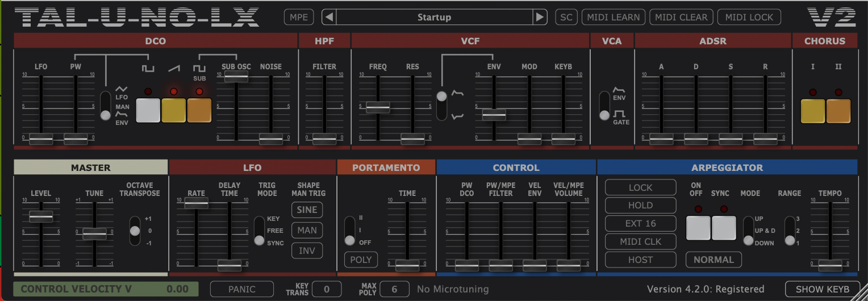Screen dimensions: 868x301
Task: Click the HPF FILTER slider handle
Action: [324, 138]
